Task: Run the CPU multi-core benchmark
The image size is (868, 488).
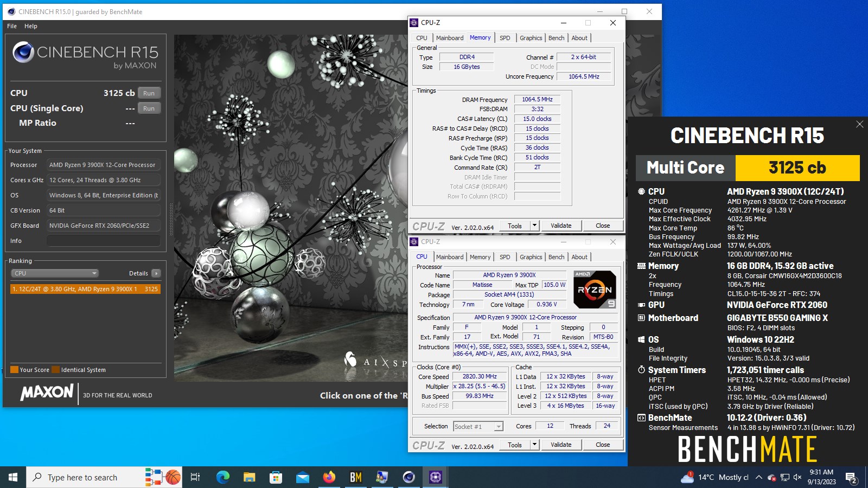Action: (x=149, y=93)
